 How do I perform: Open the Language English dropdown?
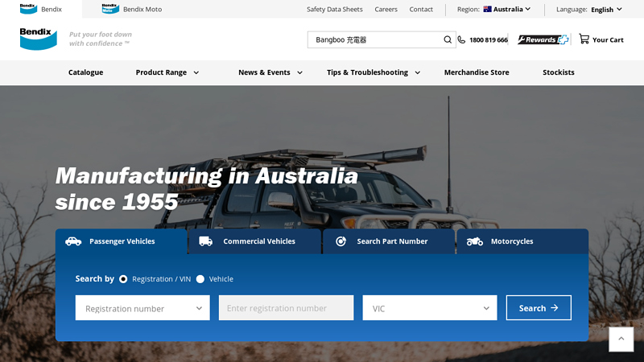[607, 10]
